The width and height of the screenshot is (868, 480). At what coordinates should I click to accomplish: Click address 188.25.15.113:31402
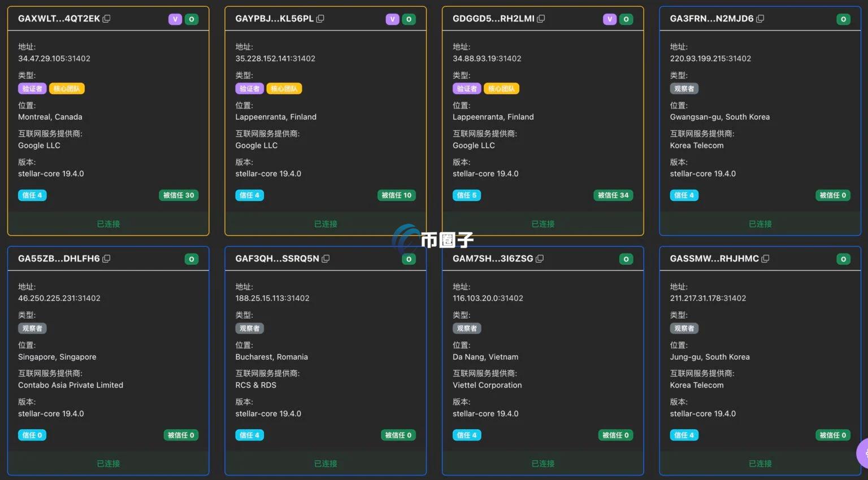[272, 299]
